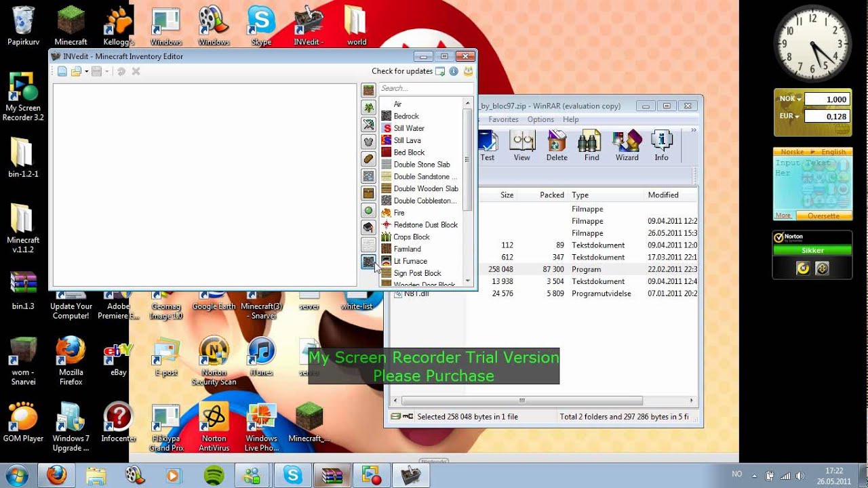Click the Save disk icon in INVedit
Screen dimensions: 868x488
[x=96, y=71]
